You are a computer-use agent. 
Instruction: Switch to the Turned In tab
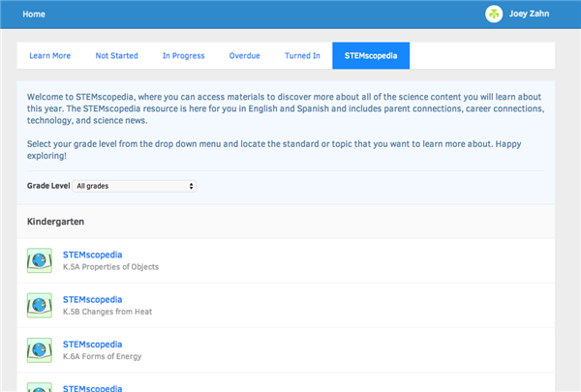[x=302, y=56]
